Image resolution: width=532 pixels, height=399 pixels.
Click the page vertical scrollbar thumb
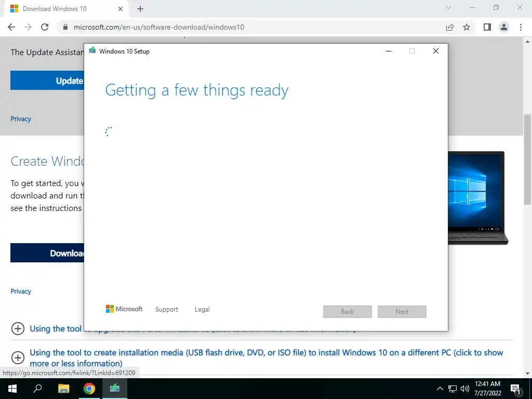click(x=527, y=159)
